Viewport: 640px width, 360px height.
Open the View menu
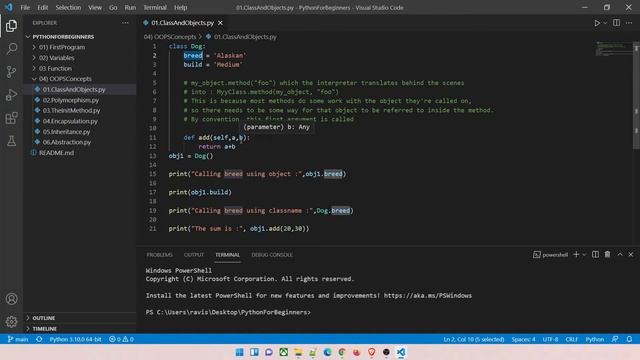pos(95,7)
